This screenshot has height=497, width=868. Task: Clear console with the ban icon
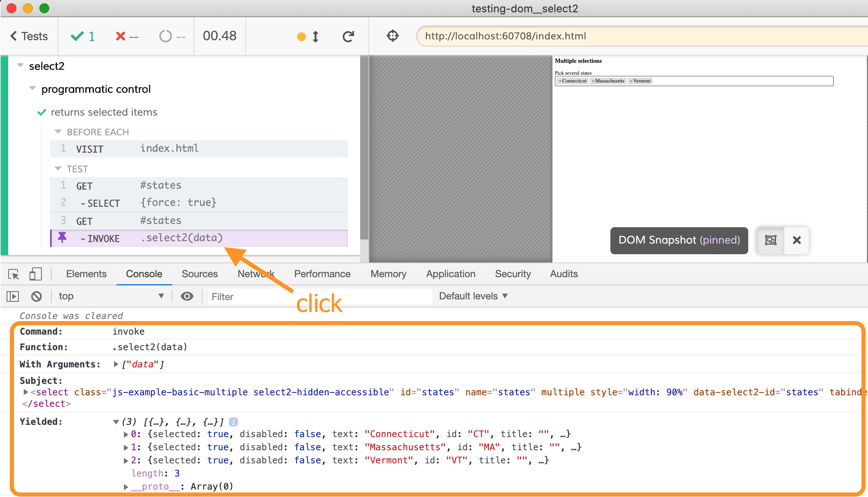(37, 296)
